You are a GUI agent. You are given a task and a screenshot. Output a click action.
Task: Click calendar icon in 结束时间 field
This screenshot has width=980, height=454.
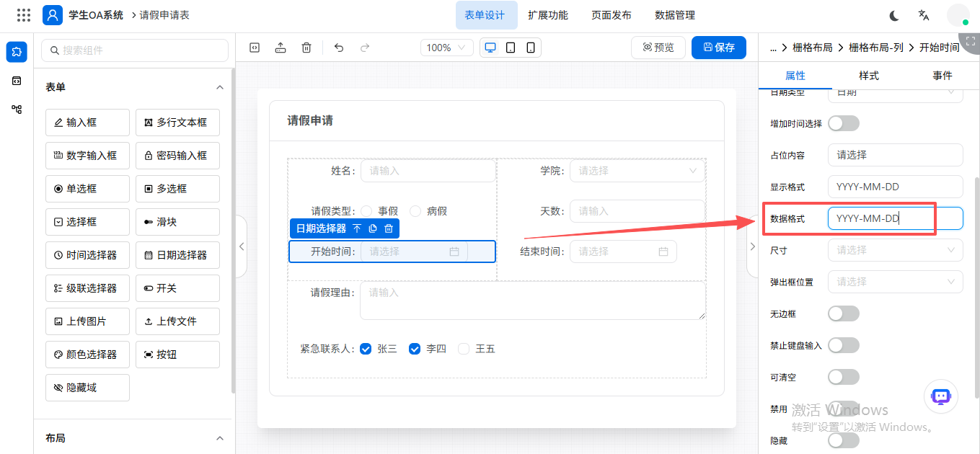663,252
